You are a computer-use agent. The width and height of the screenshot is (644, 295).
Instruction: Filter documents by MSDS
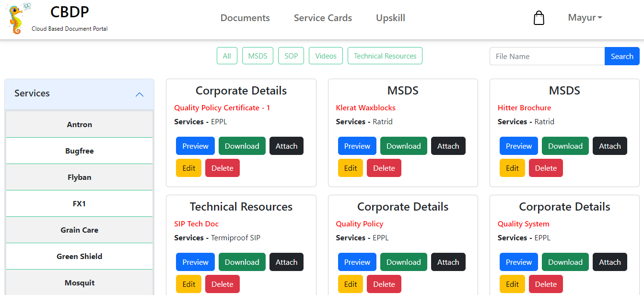258,56
